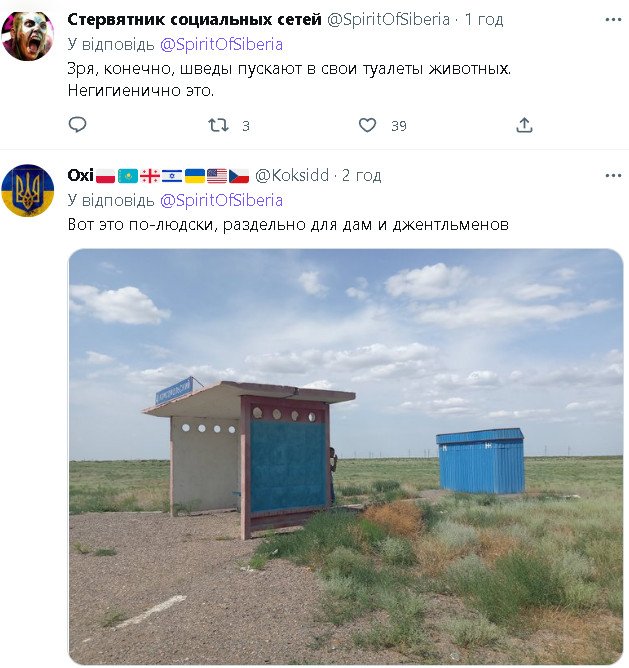The width and height of the screenshot is (629, 668).
Task: Select the first tweet text about шведы
Action: (x=289, y=80)
